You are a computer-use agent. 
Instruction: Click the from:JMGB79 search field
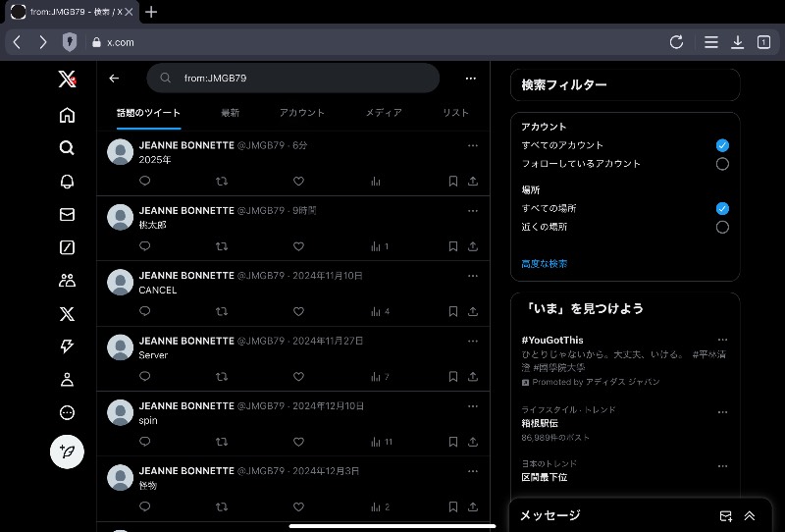coord(292,79)
